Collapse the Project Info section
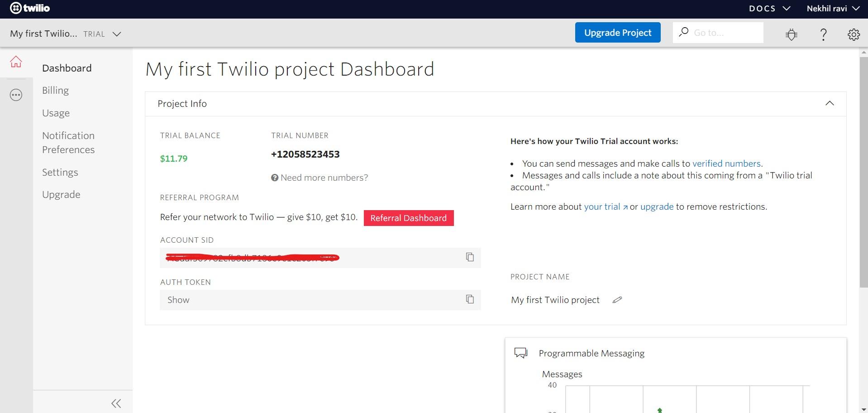This screenshot has width=868, height=413. pos(830,103)
